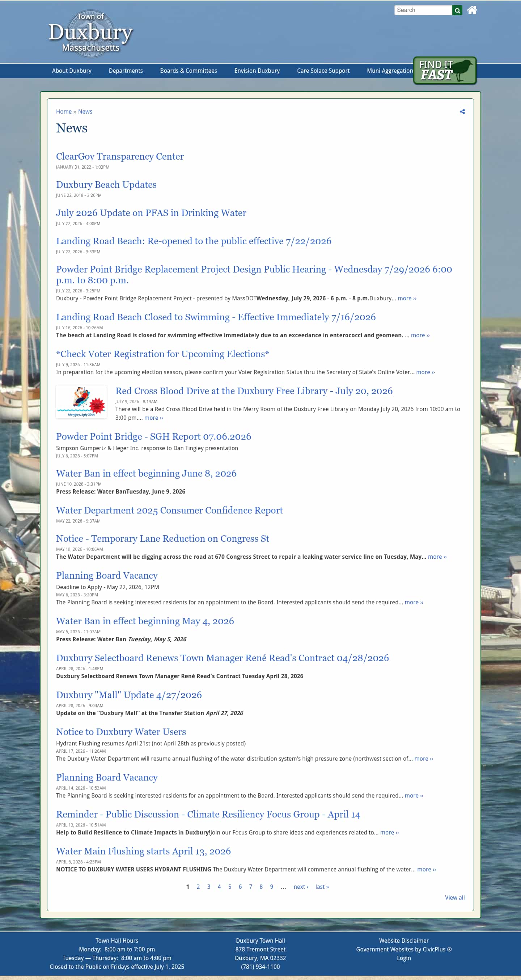Click the Town of Duxbury logo
521x980 pixels.
tap(90, 34)
